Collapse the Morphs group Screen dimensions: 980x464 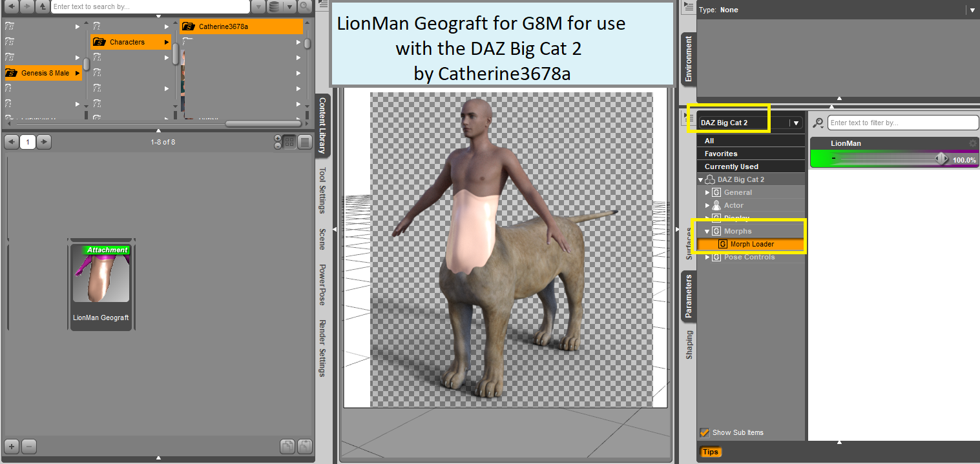[707, 231]
